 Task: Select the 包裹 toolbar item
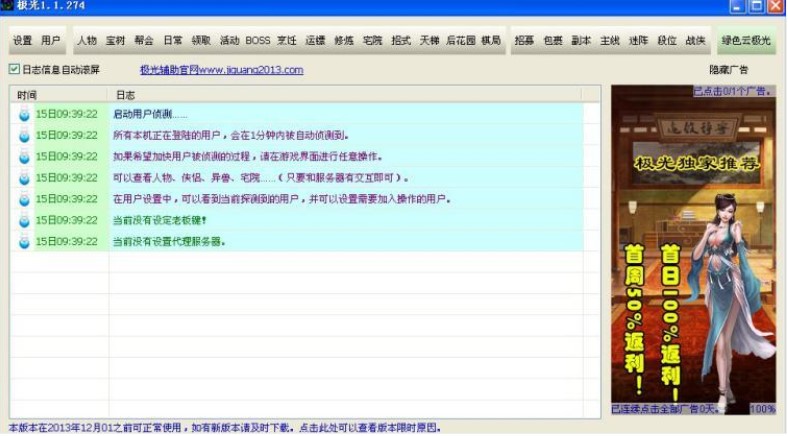(x=552, y=41)
